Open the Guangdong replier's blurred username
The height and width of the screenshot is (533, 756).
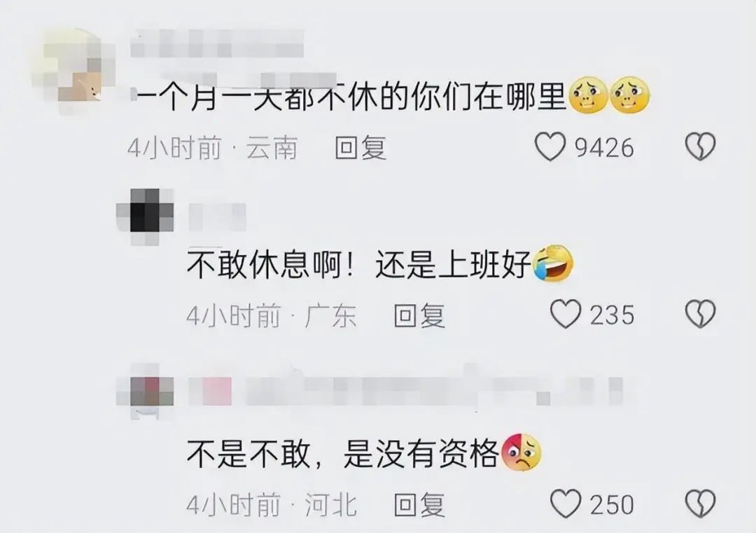click(x=217, y=216)
